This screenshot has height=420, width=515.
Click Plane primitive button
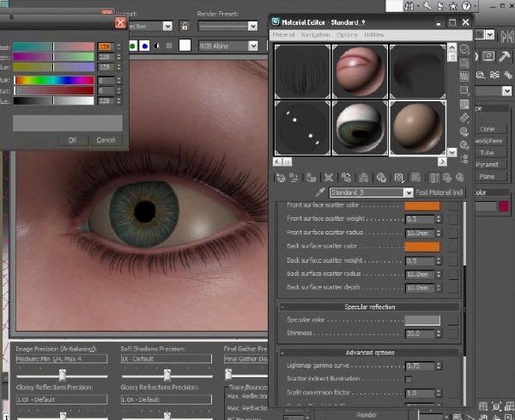[487, 176]
